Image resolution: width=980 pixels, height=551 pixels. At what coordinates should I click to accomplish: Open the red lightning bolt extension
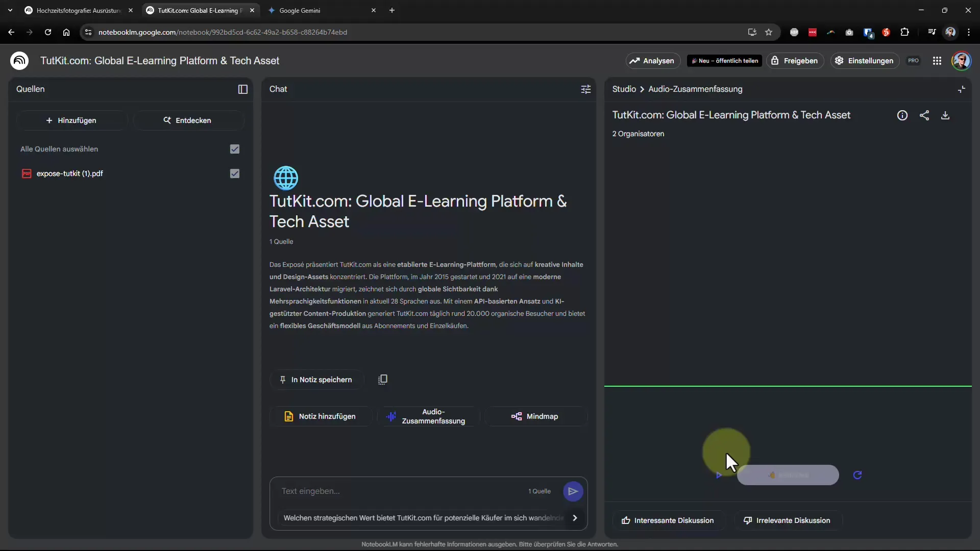886,32
